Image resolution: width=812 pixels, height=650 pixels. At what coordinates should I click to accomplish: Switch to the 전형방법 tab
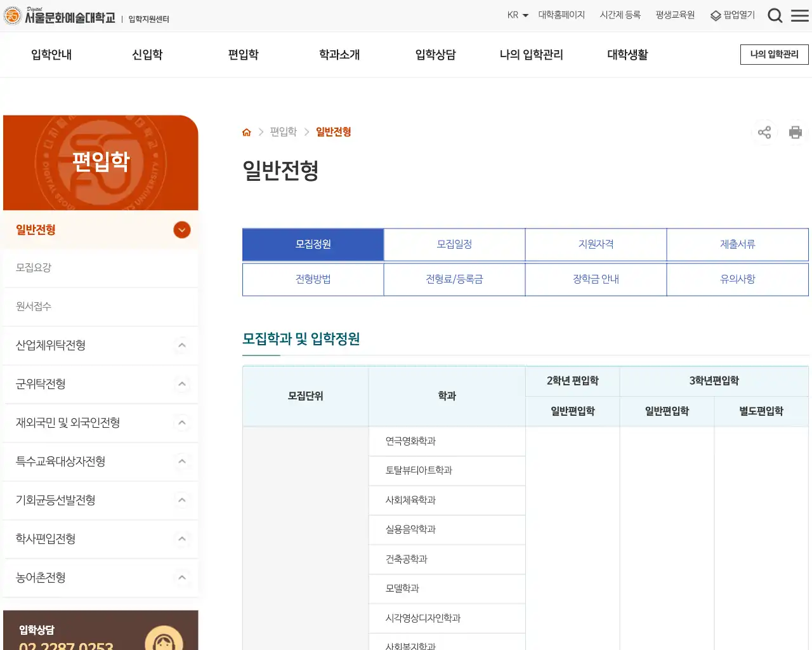(313, 279)
